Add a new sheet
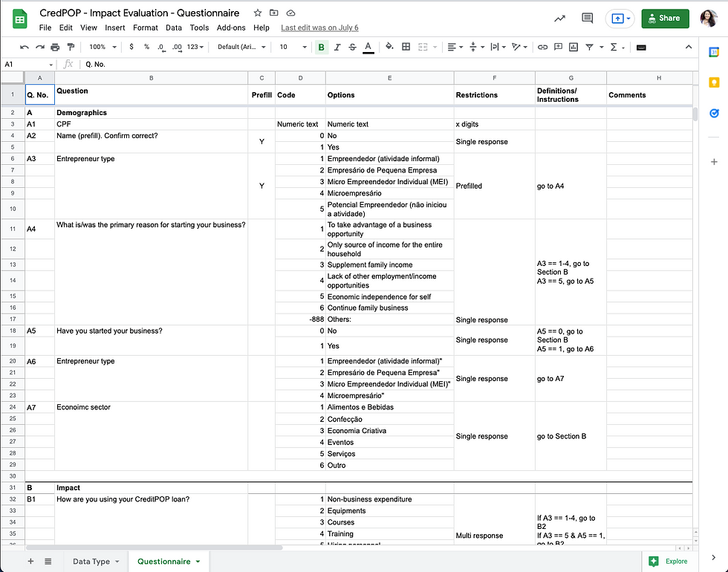 coord(30,562)
